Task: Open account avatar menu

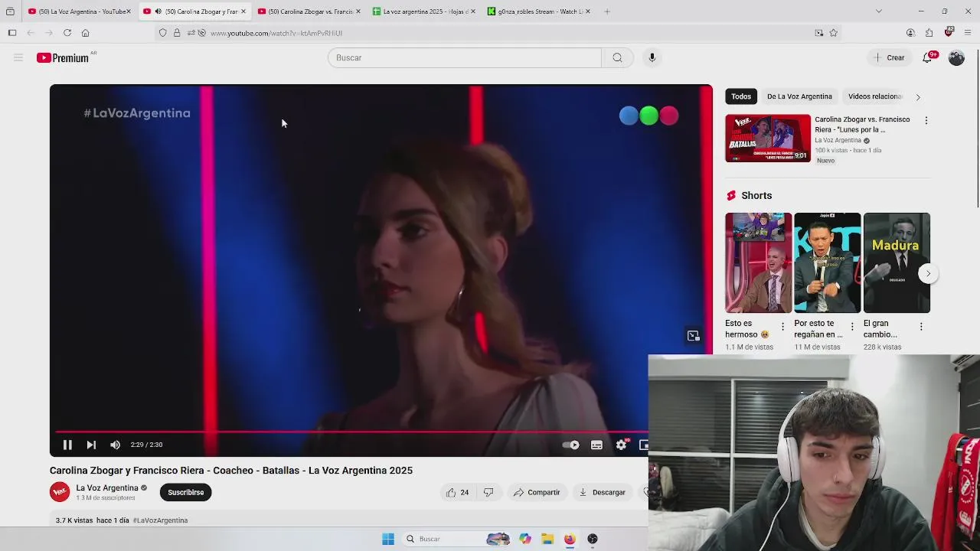Action: pyautogui.click(x=956, y=57)
